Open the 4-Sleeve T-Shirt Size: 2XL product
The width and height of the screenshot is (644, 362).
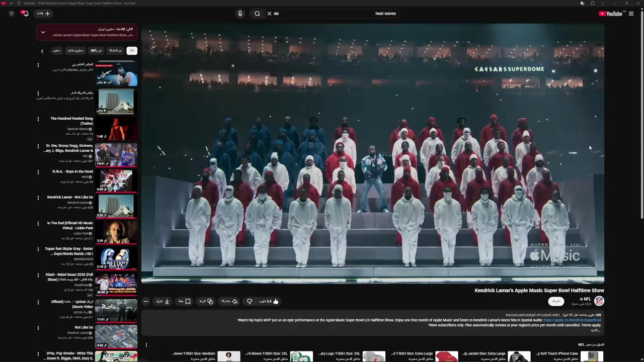(x=279, y=356)
